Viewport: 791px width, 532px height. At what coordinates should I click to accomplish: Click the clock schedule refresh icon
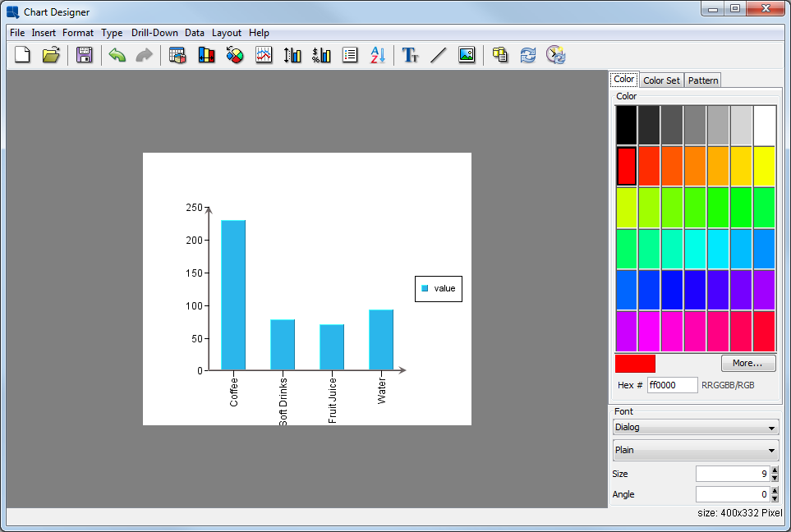(556, 54)
